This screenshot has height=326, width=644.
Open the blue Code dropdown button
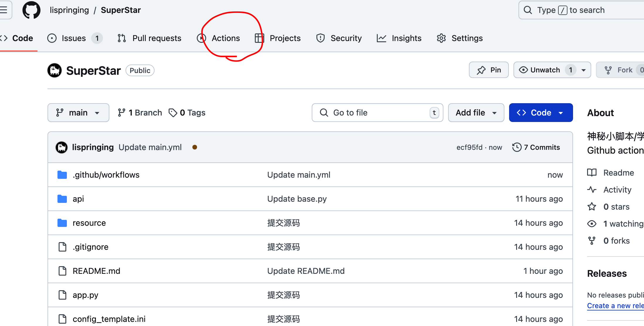tap(541, 113)
